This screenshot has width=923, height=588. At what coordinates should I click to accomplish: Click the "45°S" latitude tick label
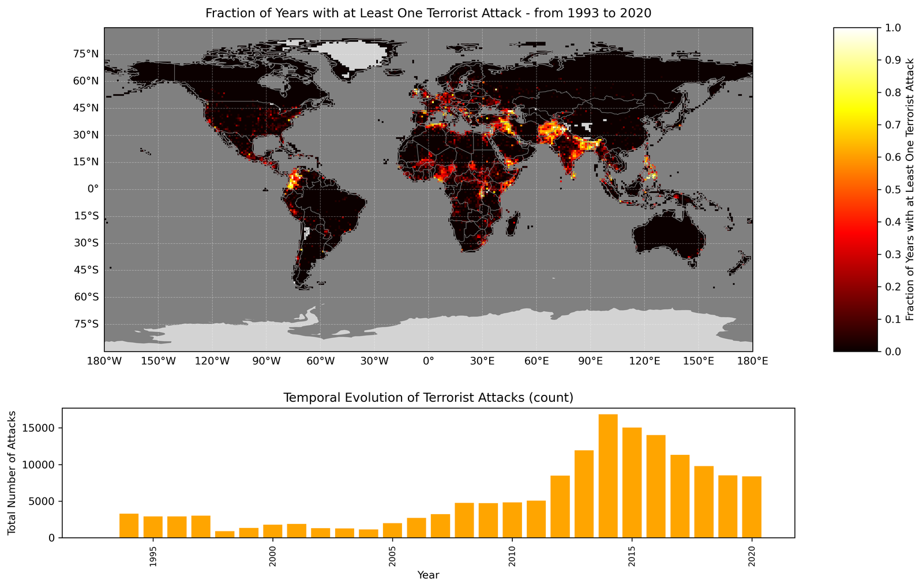tap(85, 270)
